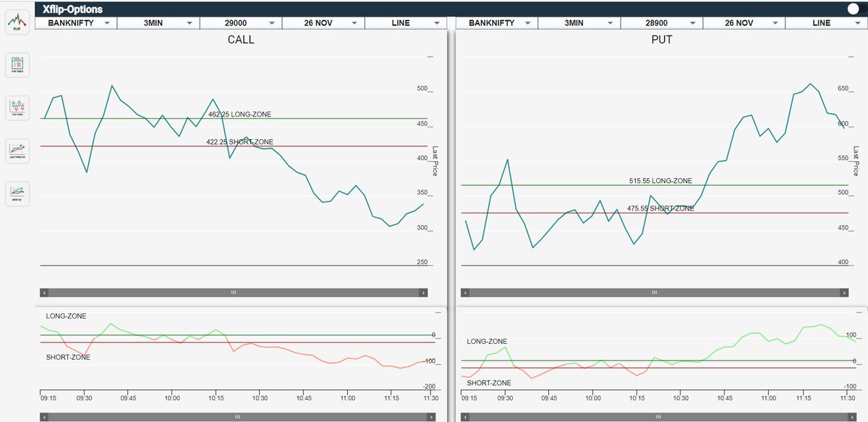
Task: Click the 422.25 SHORT-ZONE label
Action: click(x=240, y=142)
